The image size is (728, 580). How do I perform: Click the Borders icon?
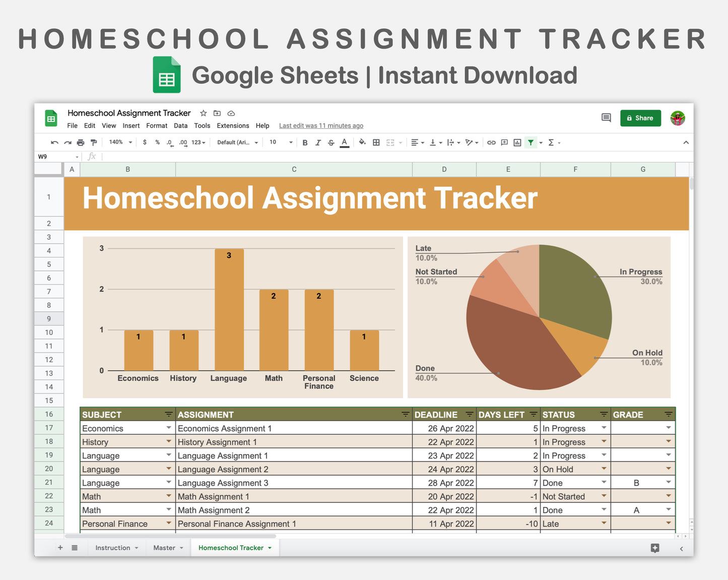pos(376,142)
